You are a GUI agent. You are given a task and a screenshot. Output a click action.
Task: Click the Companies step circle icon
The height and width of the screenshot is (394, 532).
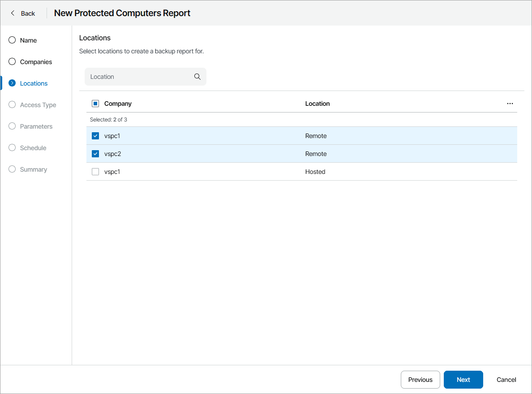tap(12, 62)
